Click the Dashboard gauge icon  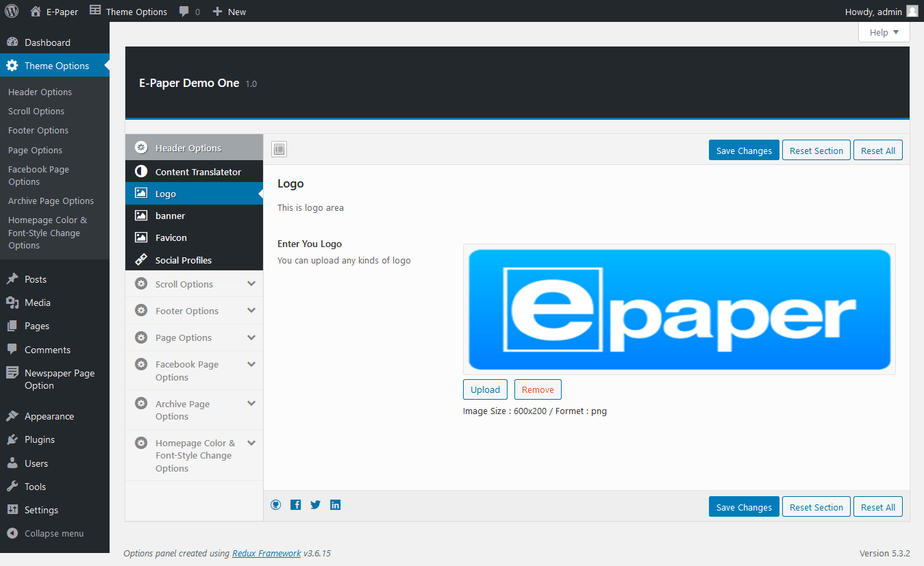click(12, 42)
